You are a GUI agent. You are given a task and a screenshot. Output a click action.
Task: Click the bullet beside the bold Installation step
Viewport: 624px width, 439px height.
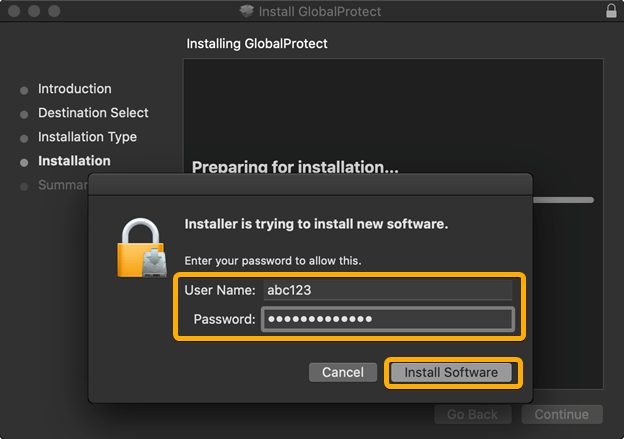24,162
